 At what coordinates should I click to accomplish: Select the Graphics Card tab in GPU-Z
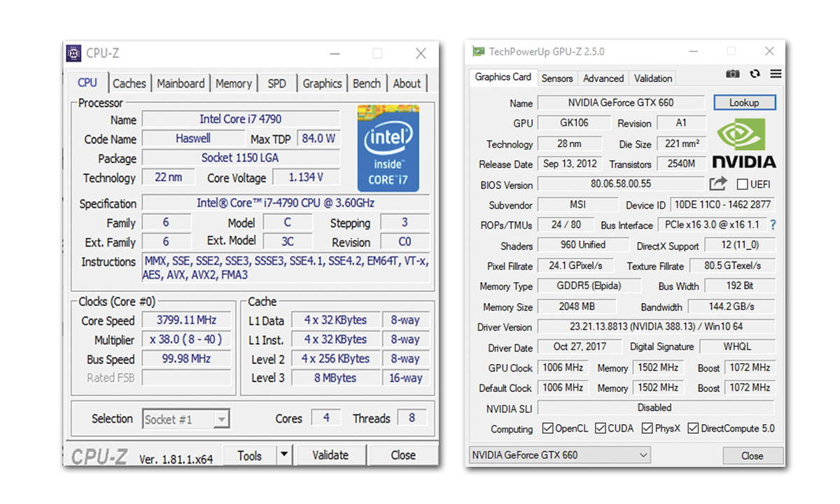click(x=503, y=77)
